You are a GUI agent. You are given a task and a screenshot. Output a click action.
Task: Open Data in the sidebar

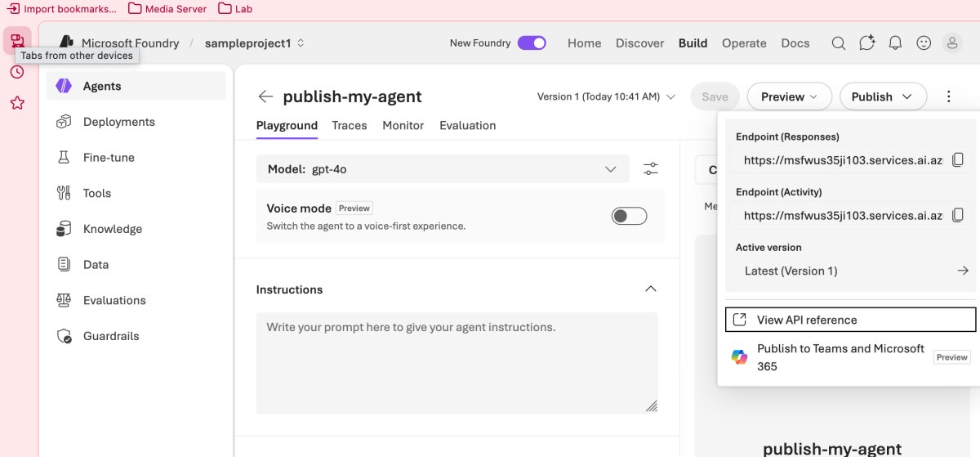tap(135, 264)
